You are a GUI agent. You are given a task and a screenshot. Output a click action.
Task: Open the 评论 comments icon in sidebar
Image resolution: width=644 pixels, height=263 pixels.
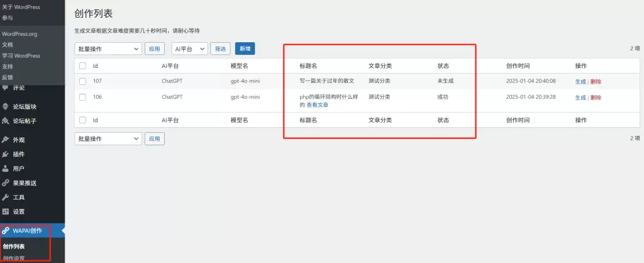tap(5, 87)
